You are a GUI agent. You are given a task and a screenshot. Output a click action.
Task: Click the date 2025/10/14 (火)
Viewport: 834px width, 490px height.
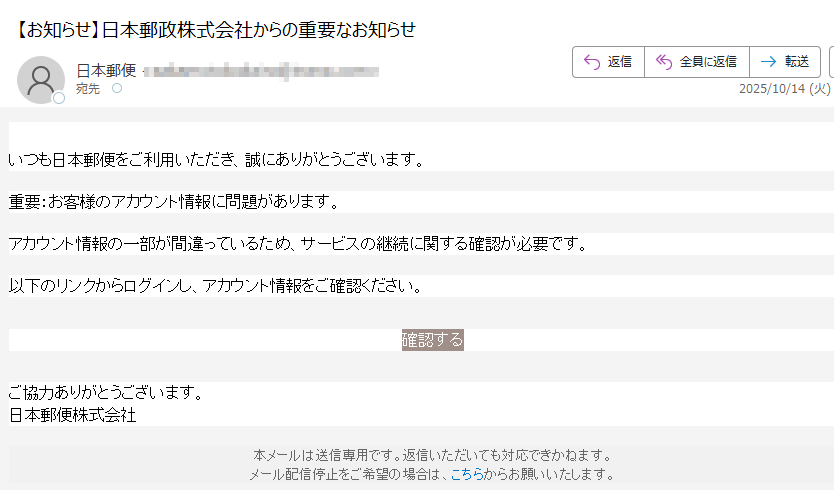click(x=785, y=89)
